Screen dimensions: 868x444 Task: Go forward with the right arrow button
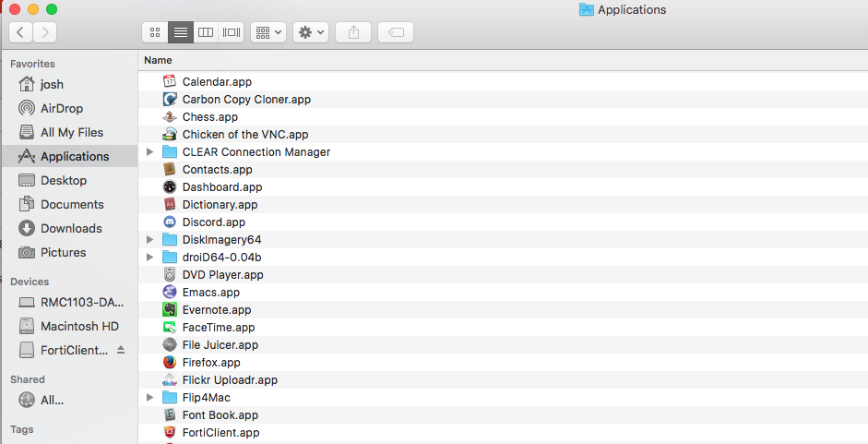(x=45, y=32)
